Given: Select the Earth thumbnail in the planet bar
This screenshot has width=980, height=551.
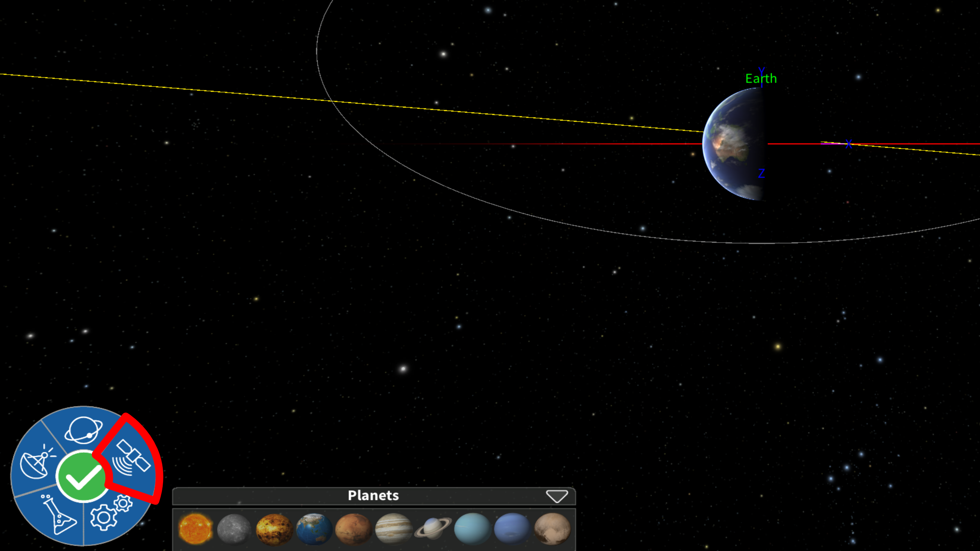Looking at the screenshot, I should point(314,529).
